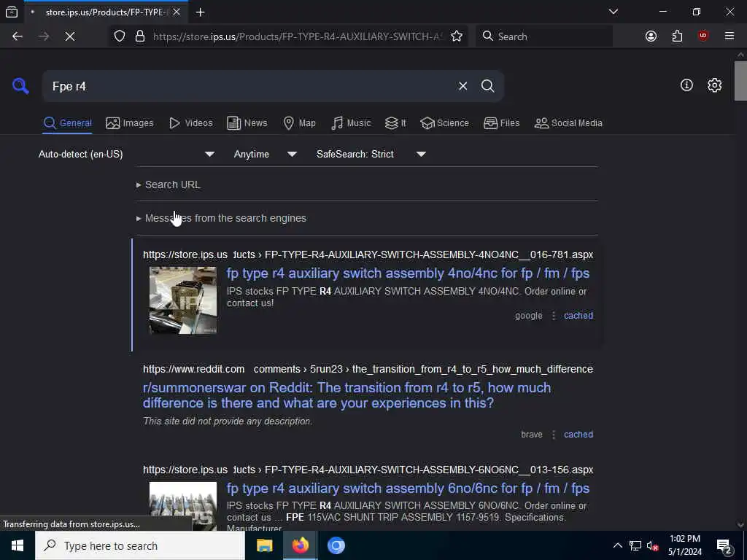Screen dimensions: 747x560
Task: Open the blue circular taskbar app
Action: 336,545
